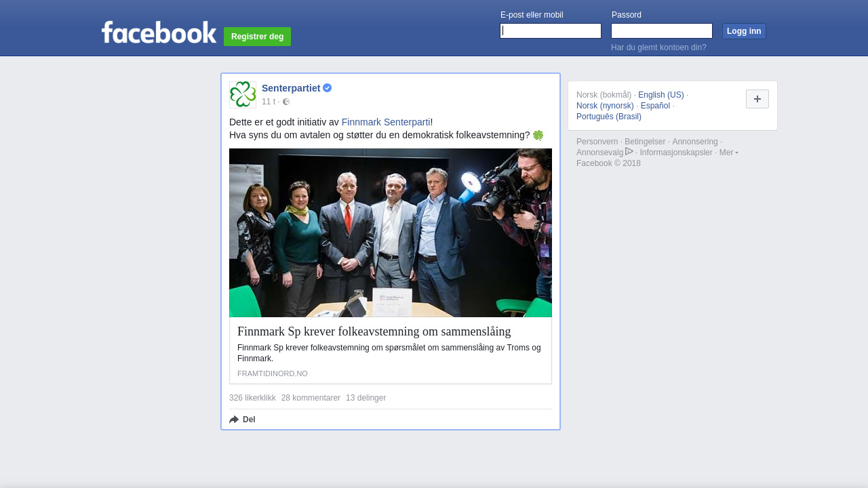Click the Norsk (bokmål) current language text
Viewport: 868px width, 488px height.
604,95
